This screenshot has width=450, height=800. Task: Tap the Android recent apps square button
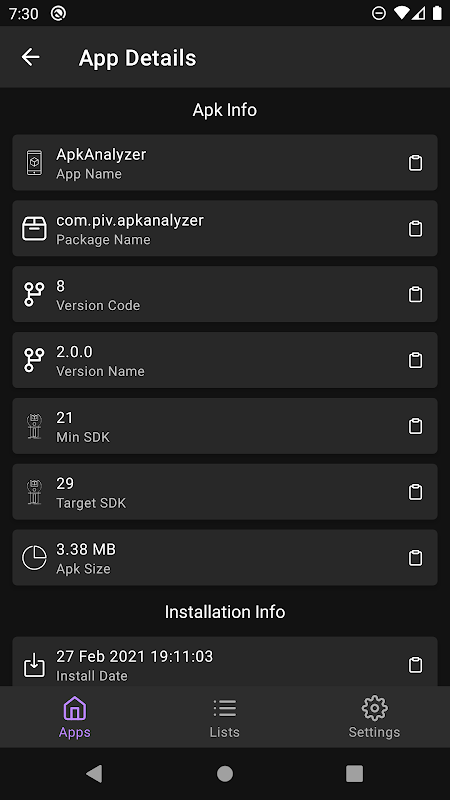[x=354, y=774]
